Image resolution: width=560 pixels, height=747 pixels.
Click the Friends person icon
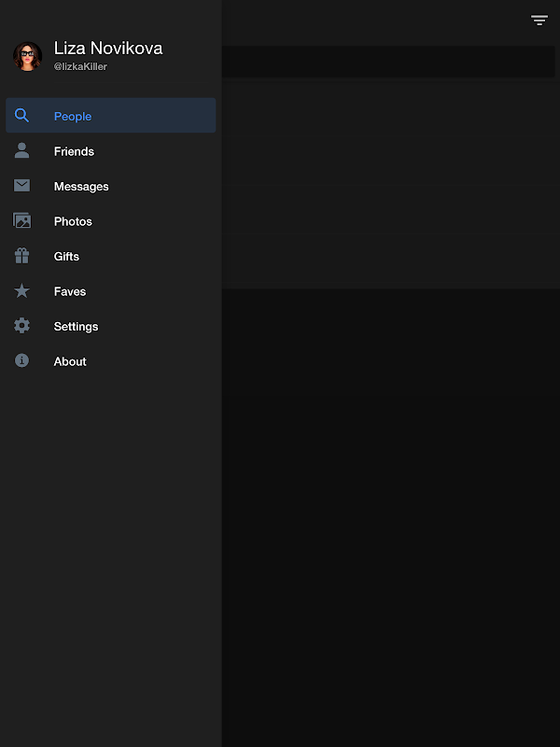[x=21, y=150]
